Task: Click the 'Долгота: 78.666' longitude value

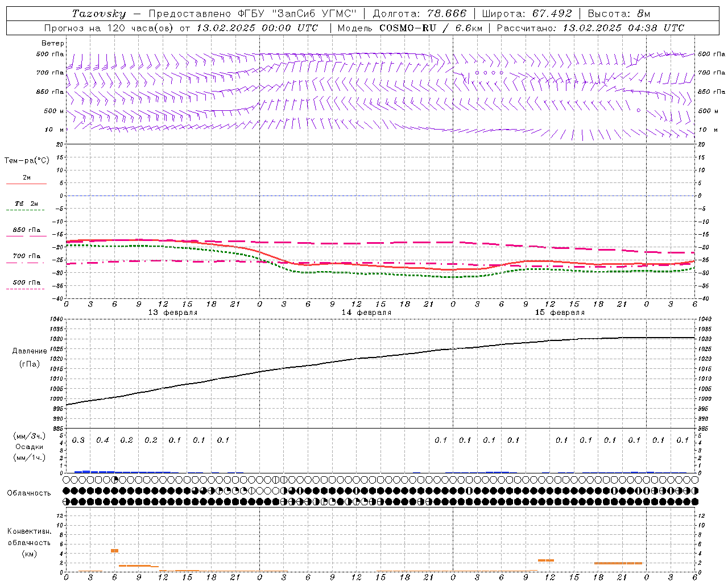Action: tap(419, 14)
